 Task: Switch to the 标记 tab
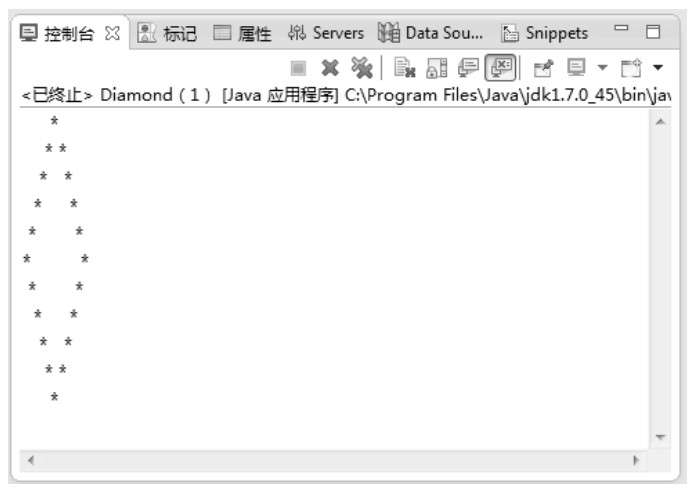click(x=167, y=33)
